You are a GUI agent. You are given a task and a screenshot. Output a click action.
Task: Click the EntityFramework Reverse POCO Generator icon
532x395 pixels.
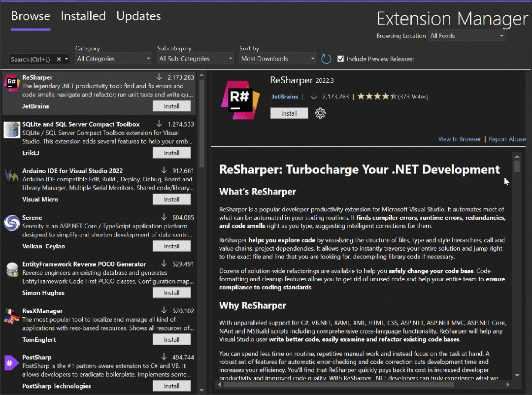(x=12, y=269)
